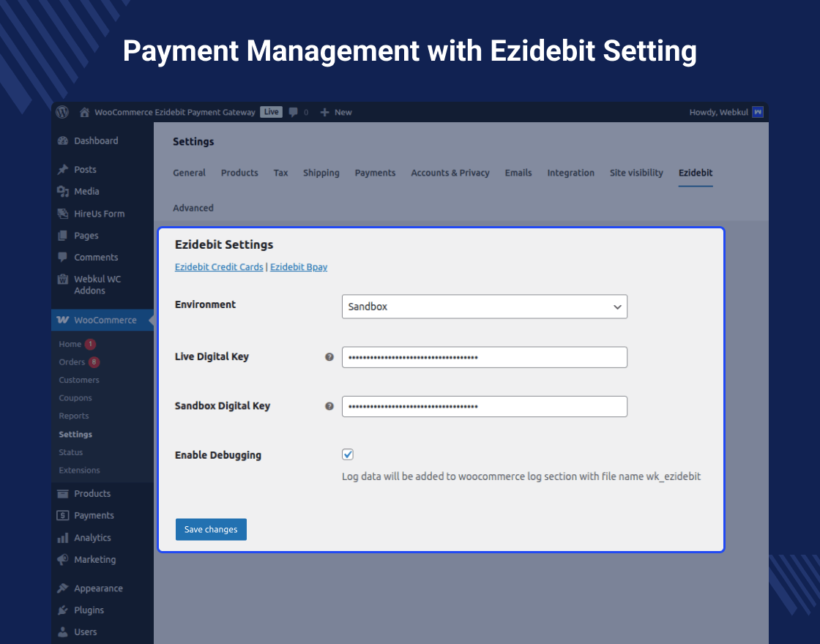Click the Dashboard gauge icon
Image resolution: width=820 pixels, height=644 pixels.
point(63,141)
